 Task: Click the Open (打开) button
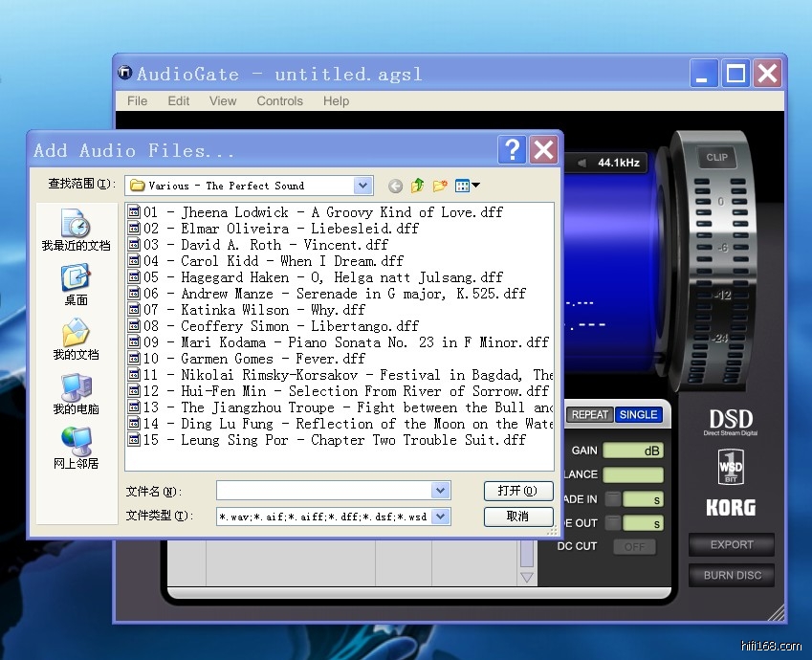[x=517, y=491]
